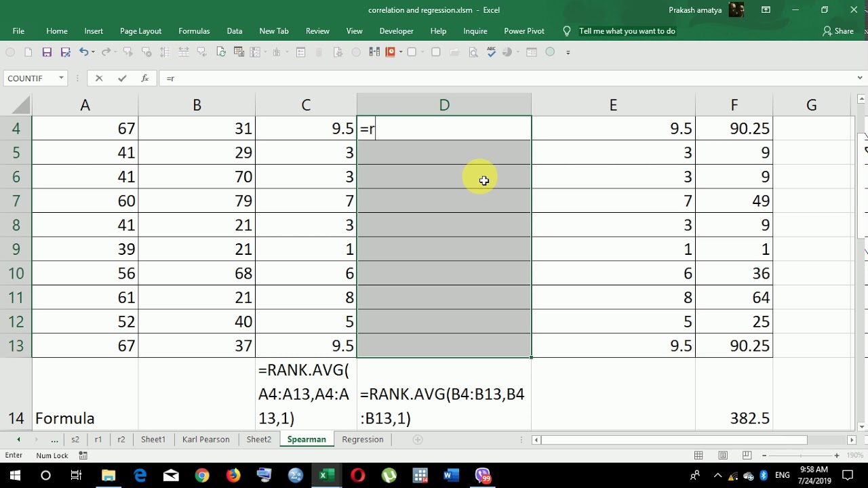Click the Share button
868x488 pixels.
tap(838, 31)
